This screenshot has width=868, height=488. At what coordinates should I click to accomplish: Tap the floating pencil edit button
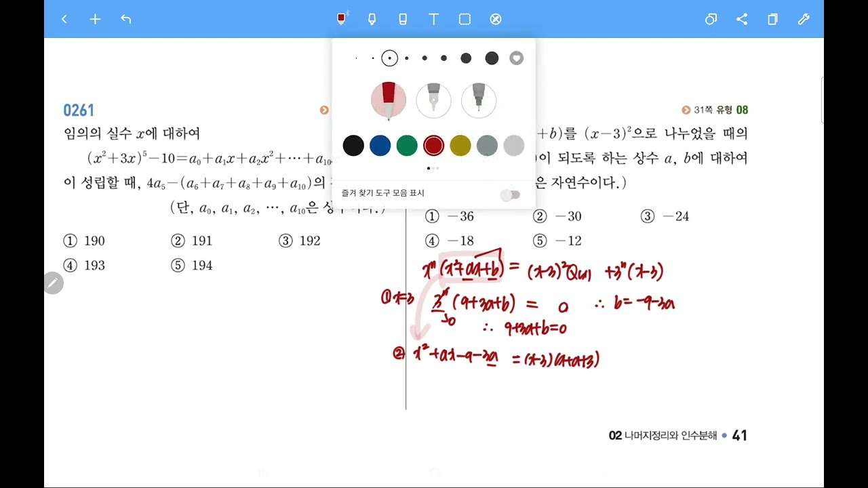pyautogui.click(x=54, y=283)
